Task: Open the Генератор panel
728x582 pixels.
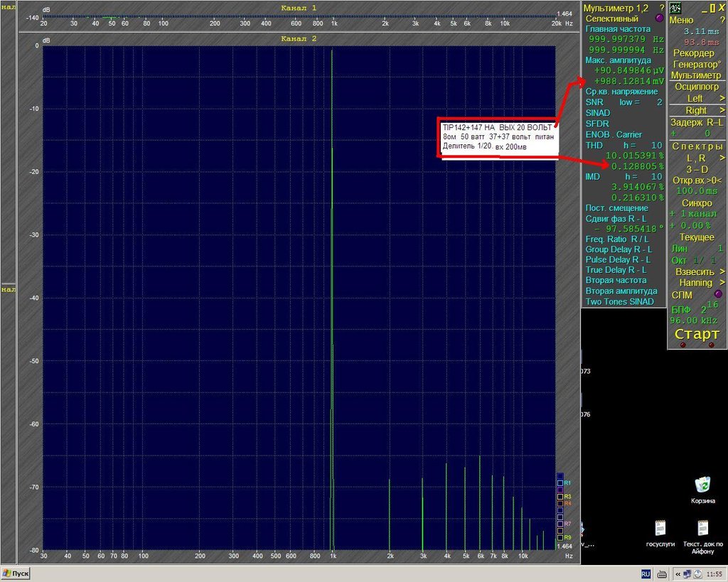Action: point(696,64)
